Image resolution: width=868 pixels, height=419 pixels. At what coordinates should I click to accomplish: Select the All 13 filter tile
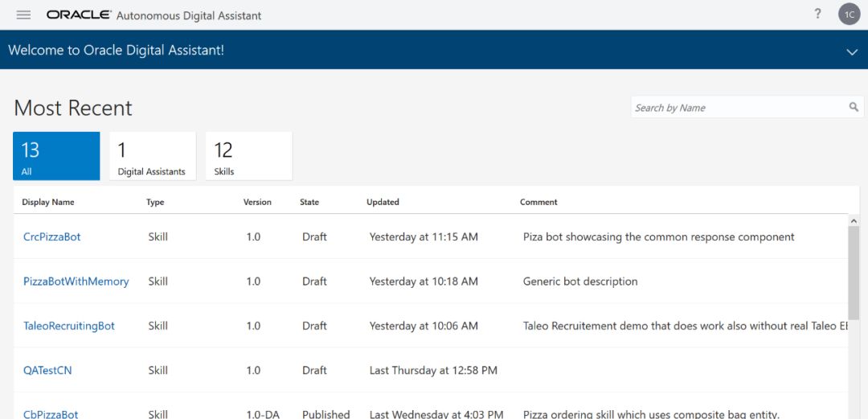56,156
